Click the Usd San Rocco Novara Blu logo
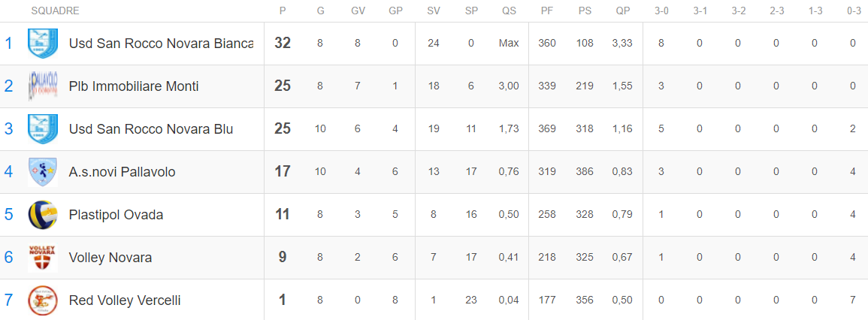The height and width of the screenshot is (320, 868). (x=43, y=129)
